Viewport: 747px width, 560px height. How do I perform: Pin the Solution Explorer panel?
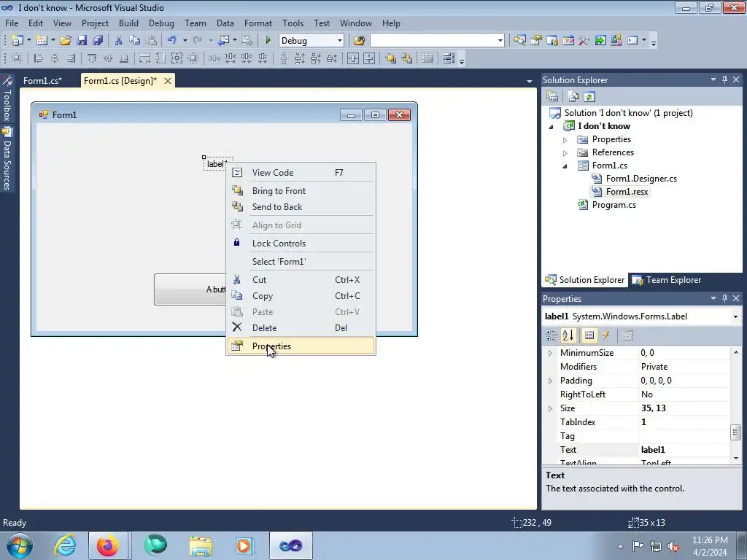pyautogui.click(x=724, y=79)
